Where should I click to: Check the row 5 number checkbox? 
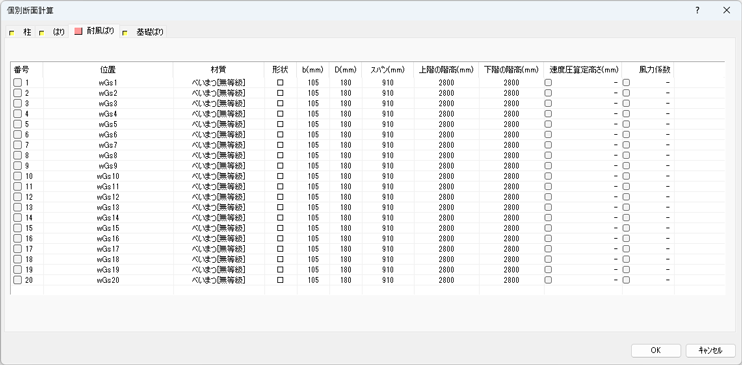(x=18, y=124)
